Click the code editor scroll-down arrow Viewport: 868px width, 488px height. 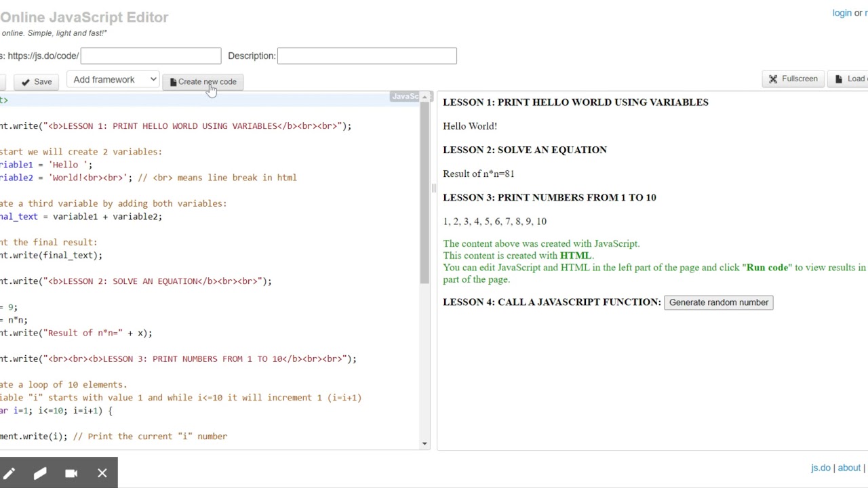(425, 444)
